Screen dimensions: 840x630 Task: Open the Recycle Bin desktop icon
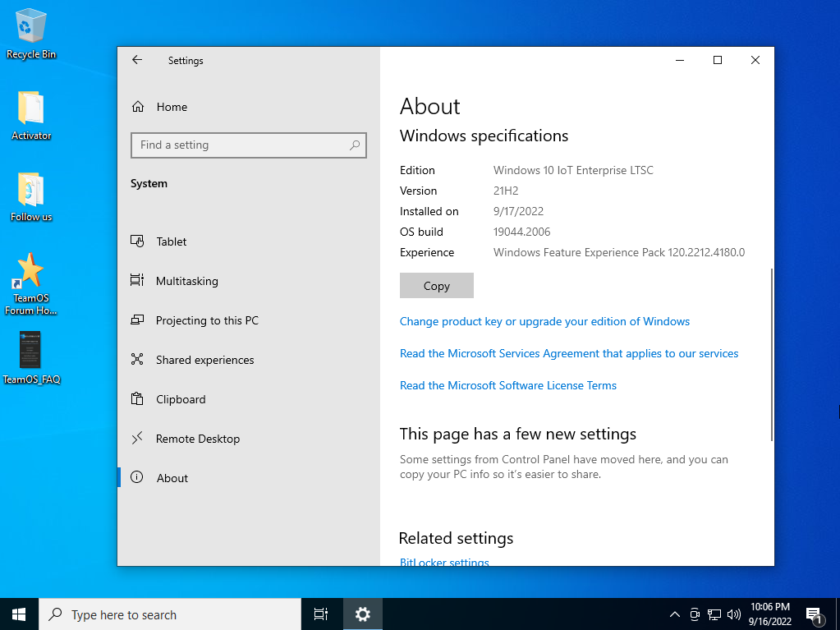31,33
